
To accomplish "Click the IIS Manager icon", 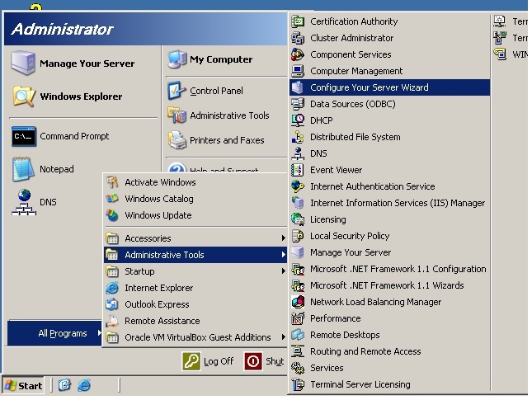I will click(x=298, y=203).
